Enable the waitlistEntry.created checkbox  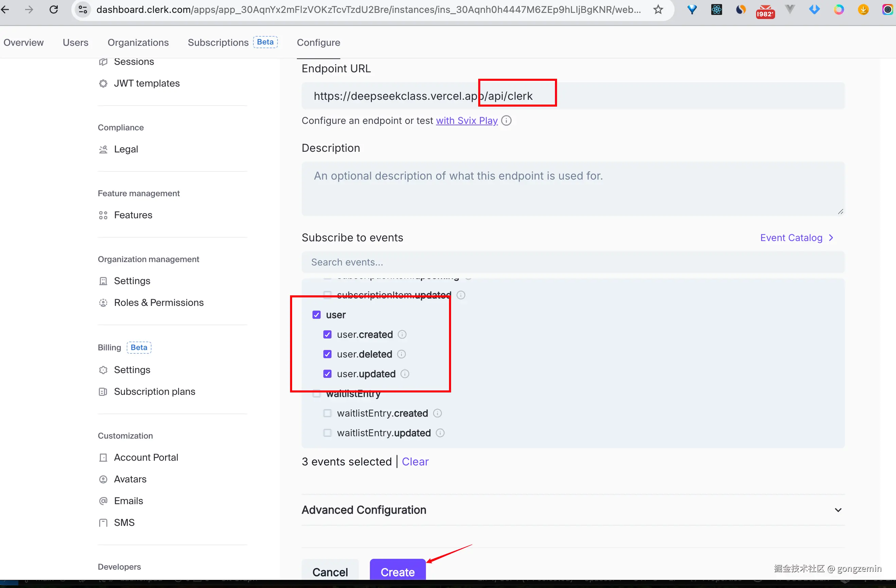pos(327,413)
